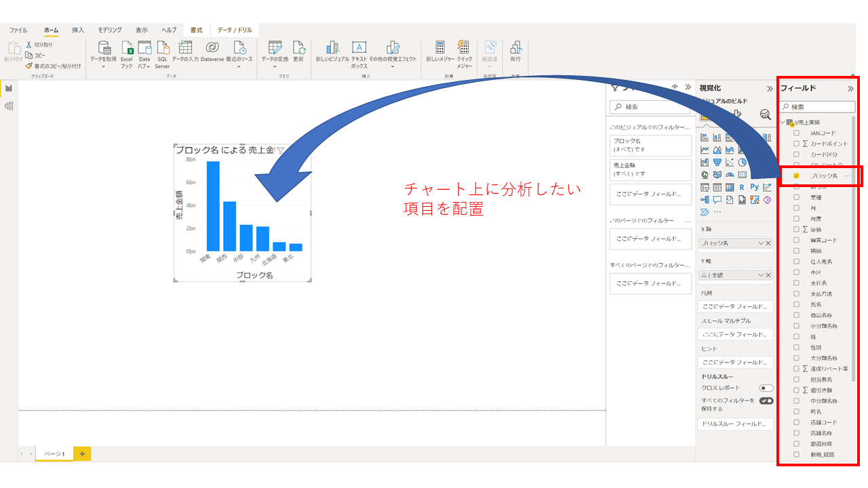Remove ブロック名 from X軸 with X
The width and height of the screenshot is (868, 488).
click(x=768, y=243)
